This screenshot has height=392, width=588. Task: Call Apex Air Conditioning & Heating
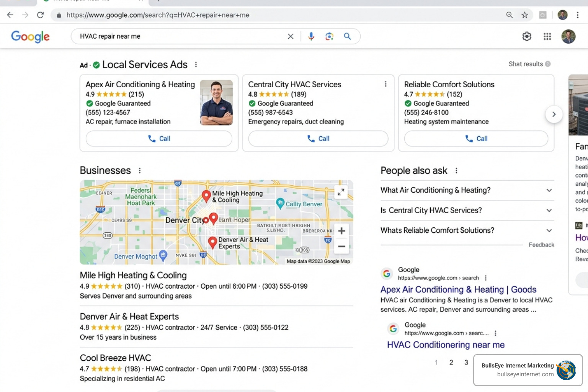click(x=159, y=139)
